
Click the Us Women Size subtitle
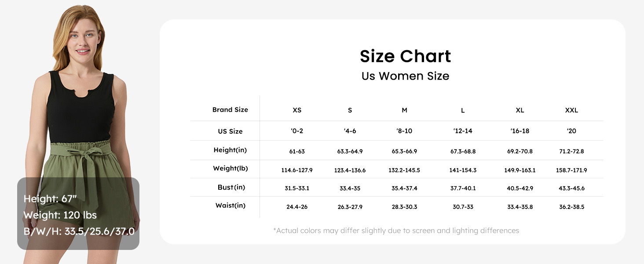click(x=405, y=76)
